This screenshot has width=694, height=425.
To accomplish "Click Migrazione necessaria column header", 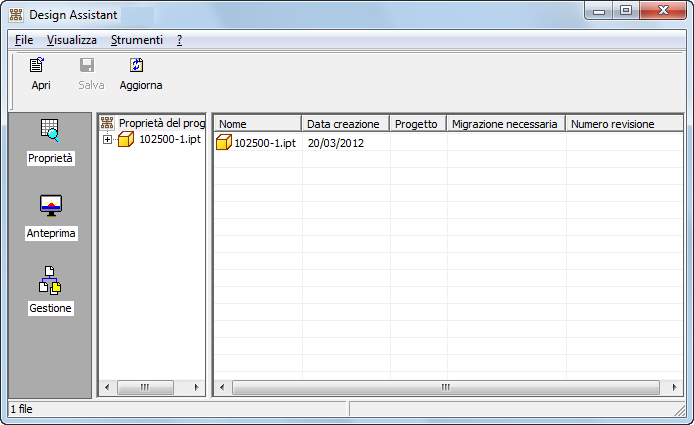I will click(x=506, y=124).
